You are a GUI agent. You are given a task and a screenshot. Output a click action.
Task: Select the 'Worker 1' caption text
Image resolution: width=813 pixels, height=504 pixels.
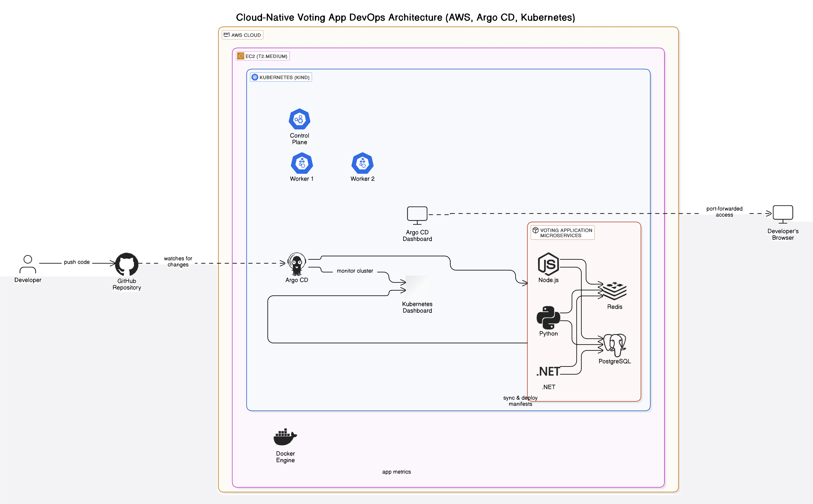click(302, 179)
